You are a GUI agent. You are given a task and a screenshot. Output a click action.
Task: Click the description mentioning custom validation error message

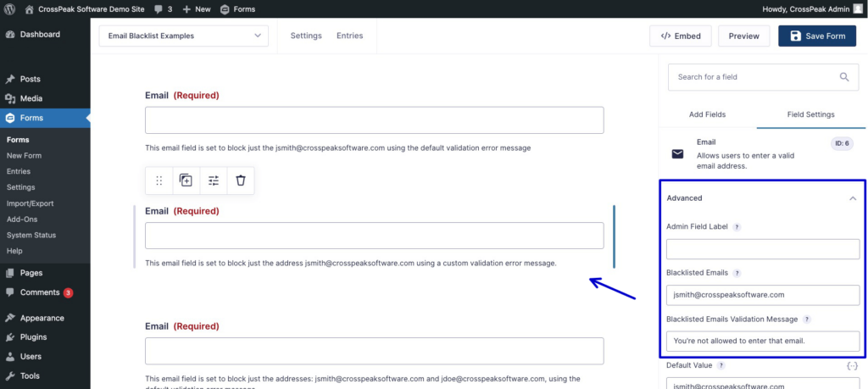[x=351, y=263]
